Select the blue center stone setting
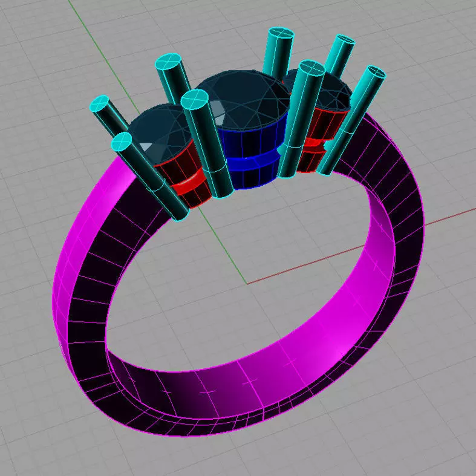Image resolution: width=476 pixels, height=476 pixels. [253, 152]
